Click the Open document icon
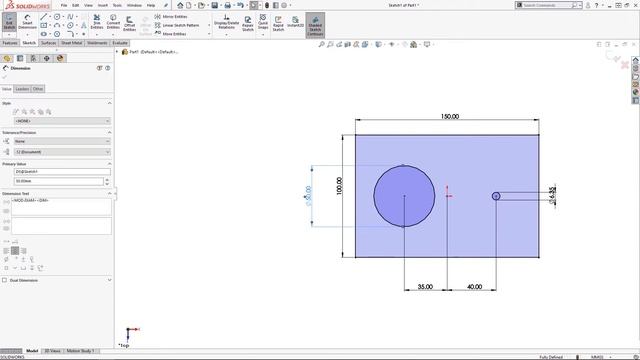This screenshot has width=640, height=360. click(201, 5)
